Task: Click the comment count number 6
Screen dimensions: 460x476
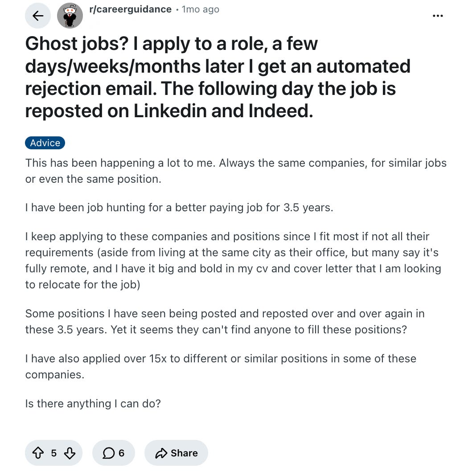Action: click(x=121, y=453)
